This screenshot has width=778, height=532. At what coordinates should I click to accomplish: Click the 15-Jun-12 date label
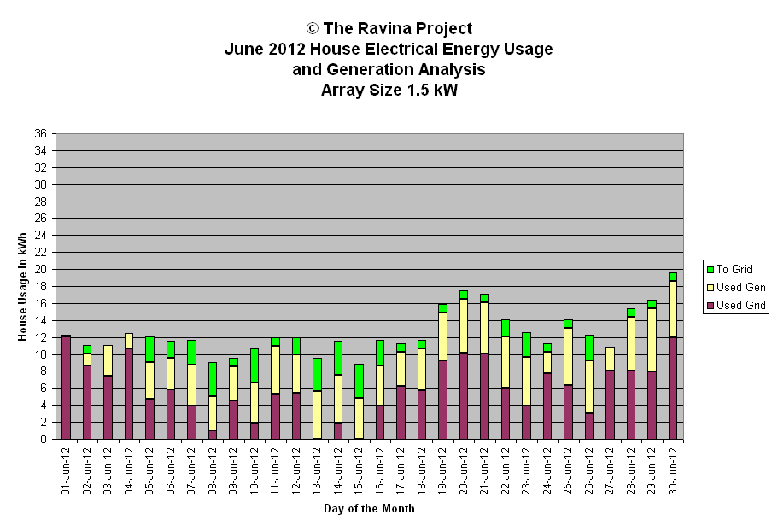click(359, 471)
